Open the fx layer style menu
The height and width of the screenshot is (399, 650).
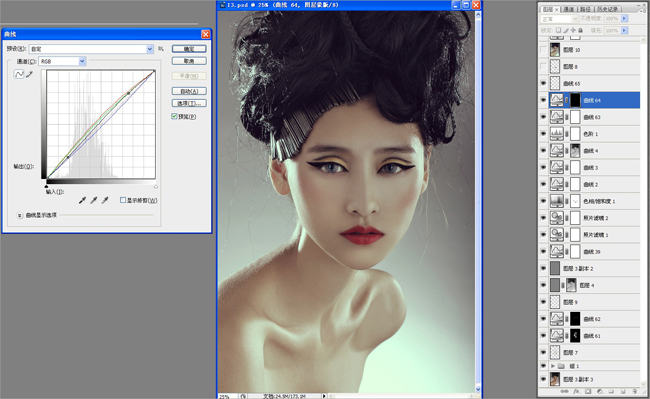point(576,391)
